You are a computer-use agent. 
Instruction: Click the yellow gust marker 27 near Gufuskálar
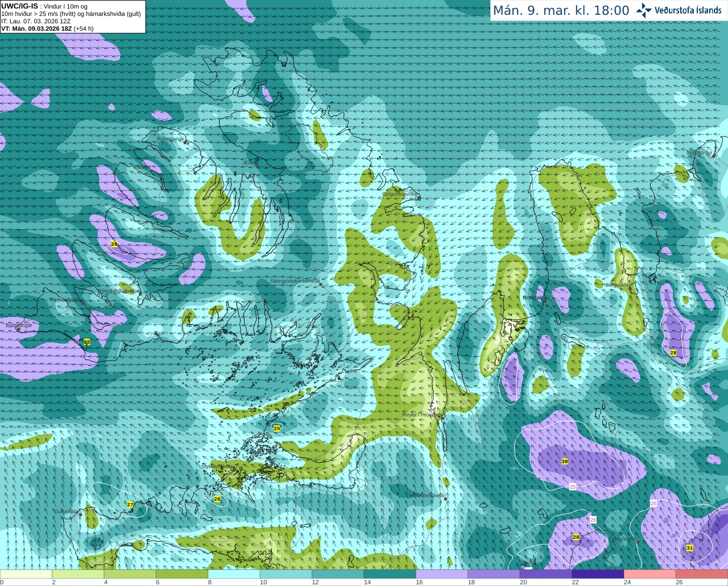coord(130,505)
